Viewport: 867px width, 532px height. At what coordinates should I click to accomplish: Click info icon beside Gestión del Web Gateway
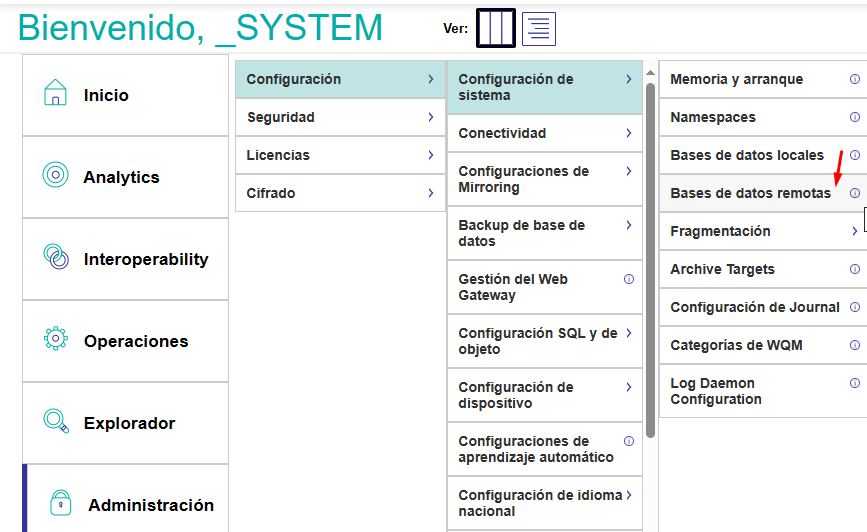[628, 279]
